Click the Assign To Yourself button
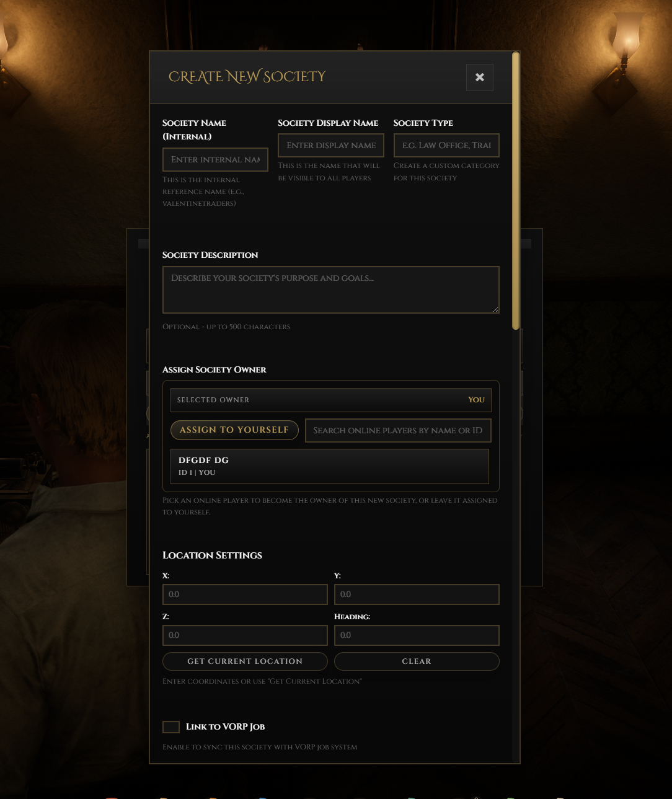Viewport: 672px width, 799px height. [234, 430]
